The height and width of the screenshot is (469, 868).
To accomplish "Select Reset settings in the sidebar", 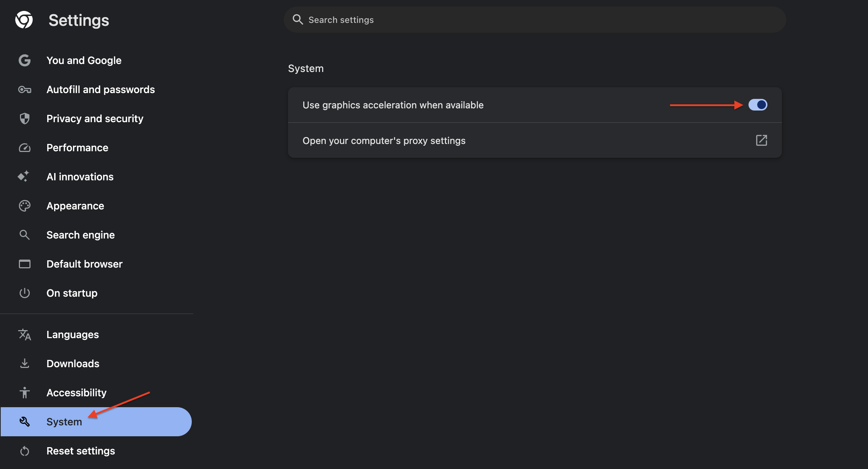I will pyautogui.click(x=81, y=451).
